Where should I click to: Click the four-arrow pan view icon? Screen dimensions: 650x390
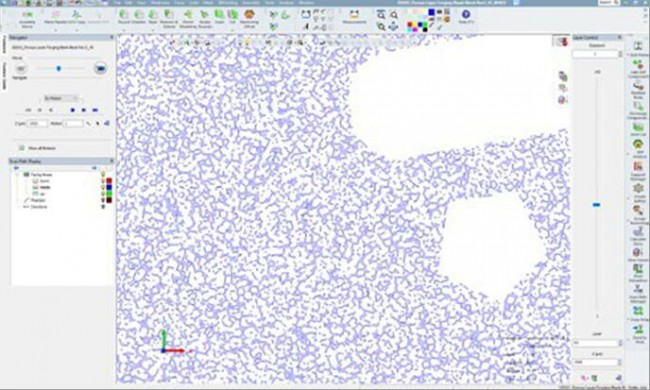393,27
